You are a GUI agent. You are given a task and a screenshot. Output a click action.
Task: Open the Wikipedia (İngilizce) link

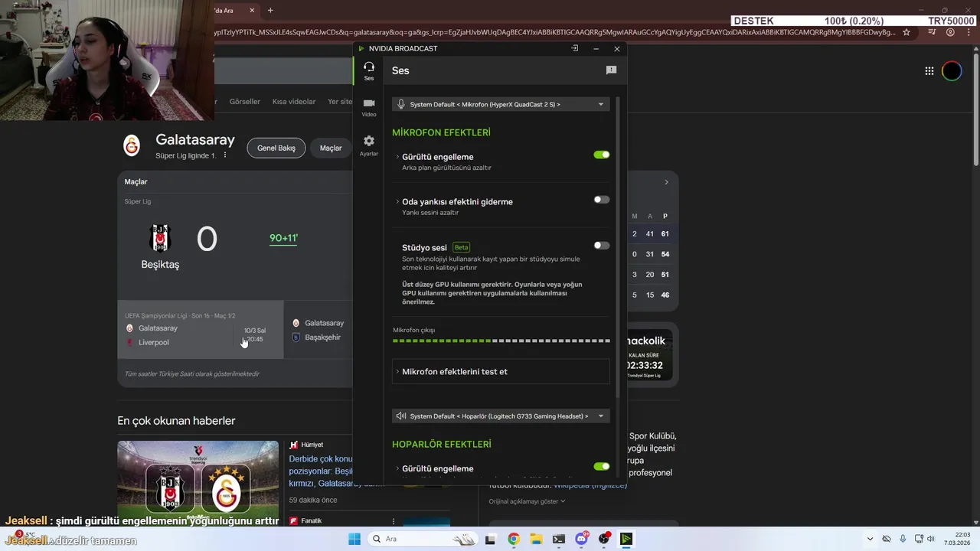point(590,485)
